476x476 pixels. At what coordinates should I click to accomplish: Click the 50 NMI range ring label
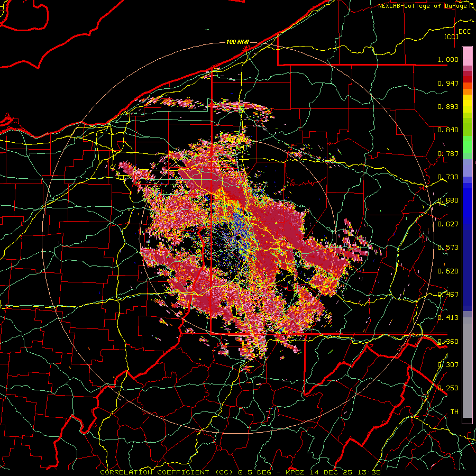click(x=238, y=140)
